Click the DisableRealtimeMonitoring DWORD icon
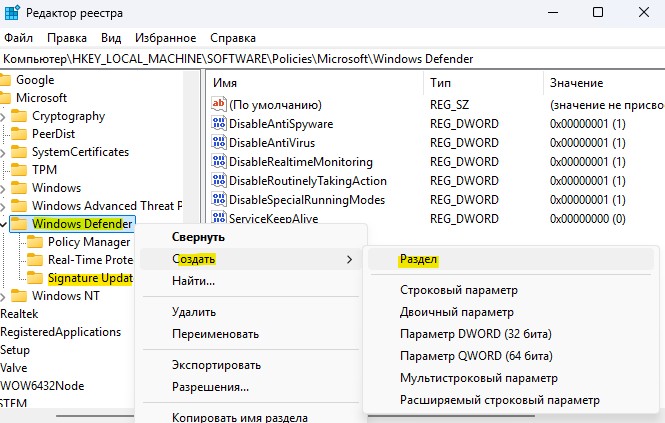 pyautogui.click(x=219, y=162)
